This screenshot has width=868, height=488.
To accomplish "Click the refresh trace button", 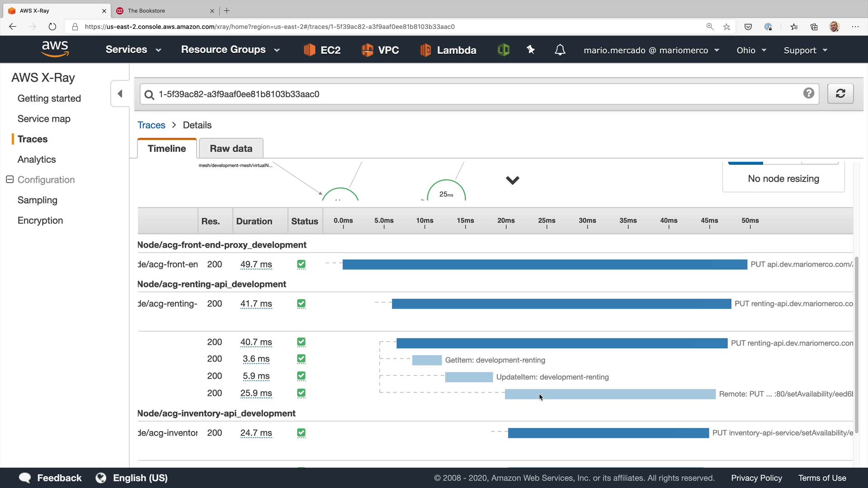I will pos(840,94).
